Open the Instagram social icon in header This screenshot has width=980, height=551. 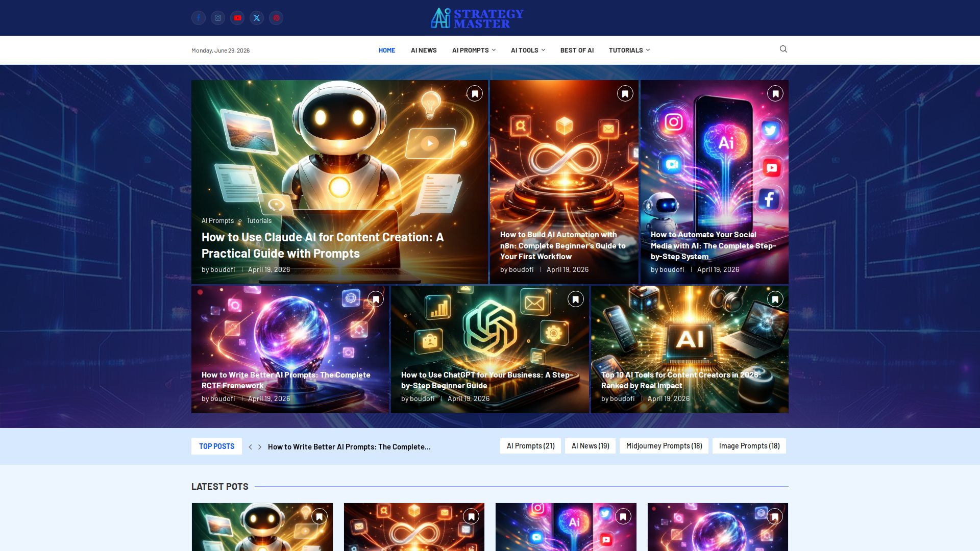pyautogui.click(x=218, y=18)
